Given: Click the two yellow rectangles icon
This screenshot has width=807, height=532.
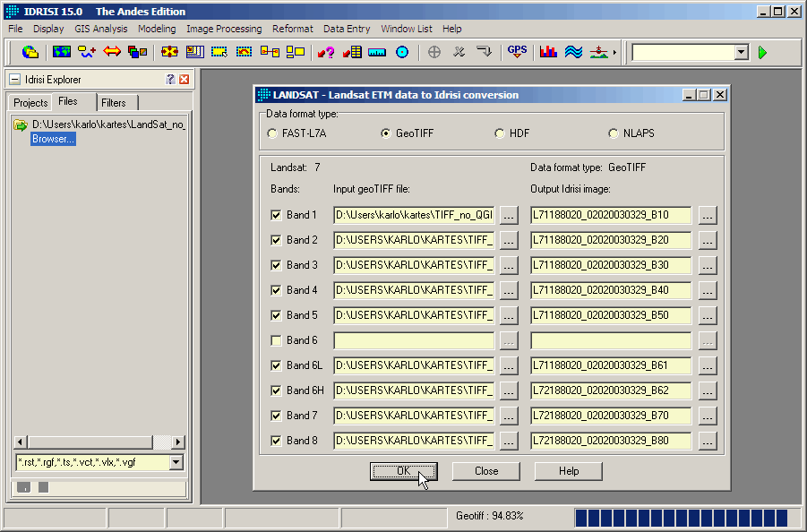Looking at the screenshot, I should (x=296, y=52).
